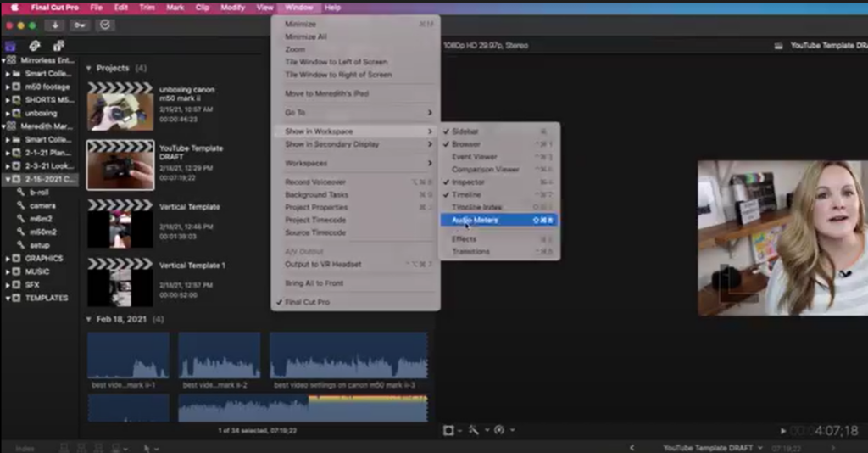
Task: Choose Record Voiceover menu item
Action: tap(355, 182)
